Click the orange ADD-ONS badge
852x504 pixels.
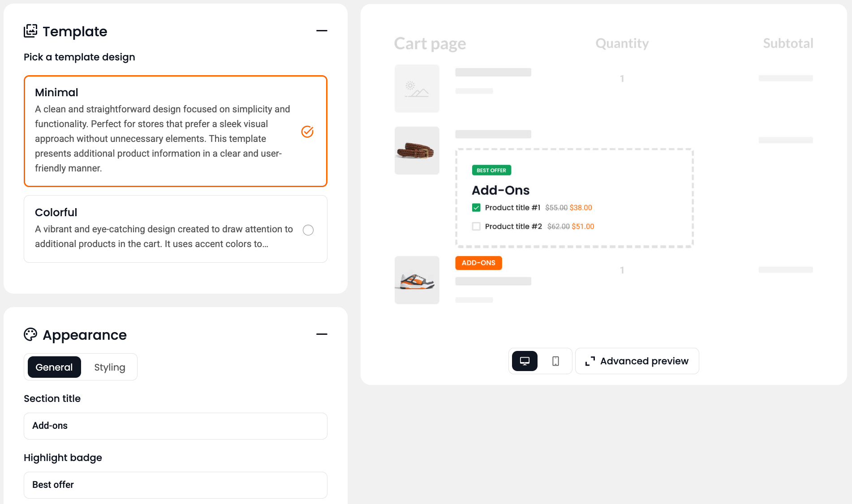click(478, 263)
